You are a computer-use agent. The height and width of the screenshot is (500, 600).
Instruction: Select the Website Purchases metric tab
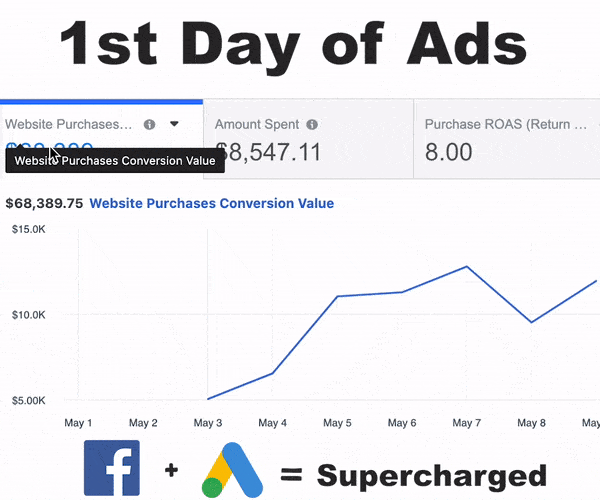(x=101, y=139)
